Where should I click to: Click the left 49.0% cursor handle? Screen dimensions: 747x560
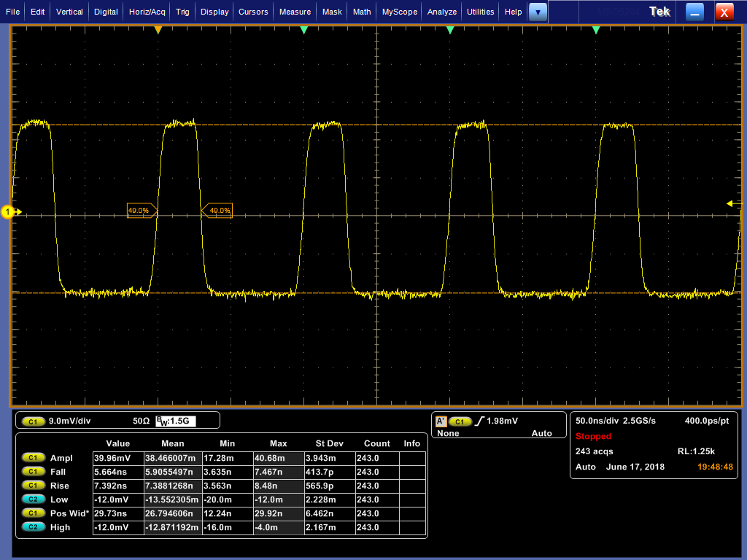142,211
